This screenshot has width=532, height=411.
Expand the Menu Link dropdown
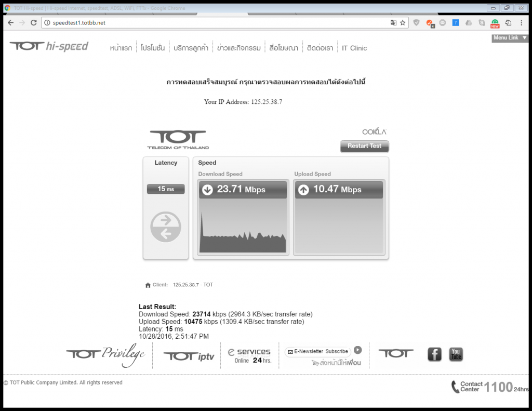click(510, 38)
